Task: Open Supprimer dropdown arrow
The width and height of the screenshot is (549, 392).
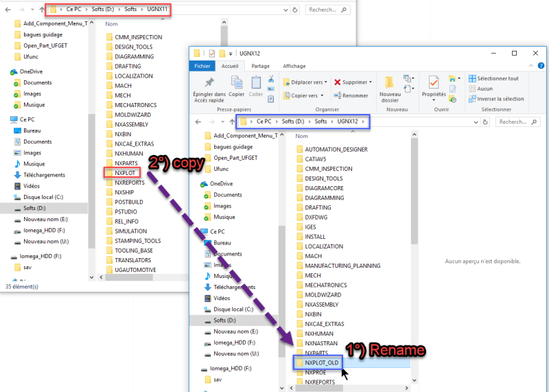Action: pos(371,82)
